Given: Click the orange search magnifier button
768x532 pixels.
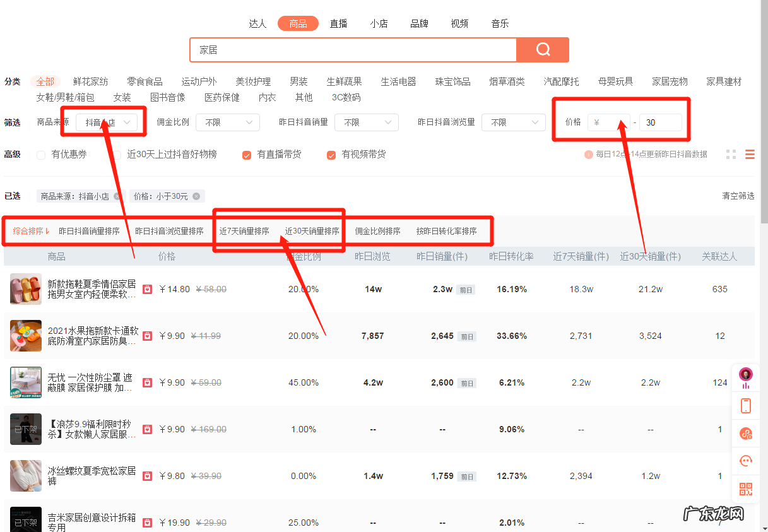Looking at the screenshot, I should click(x=542, y=49).
